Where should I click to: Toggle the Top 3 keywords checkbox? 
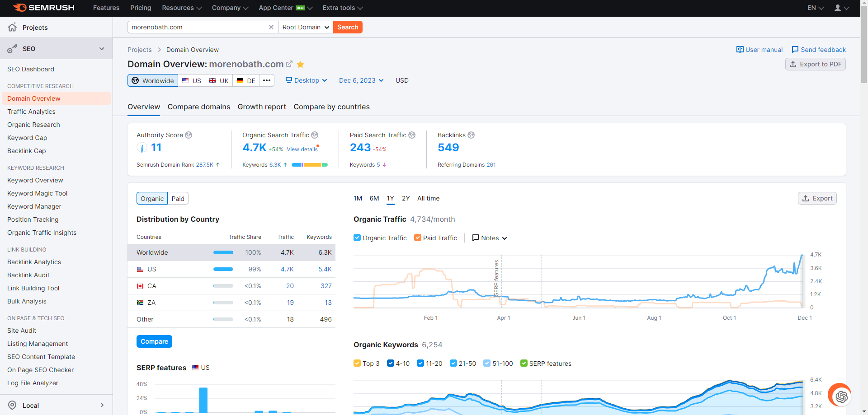pos(357,364)
